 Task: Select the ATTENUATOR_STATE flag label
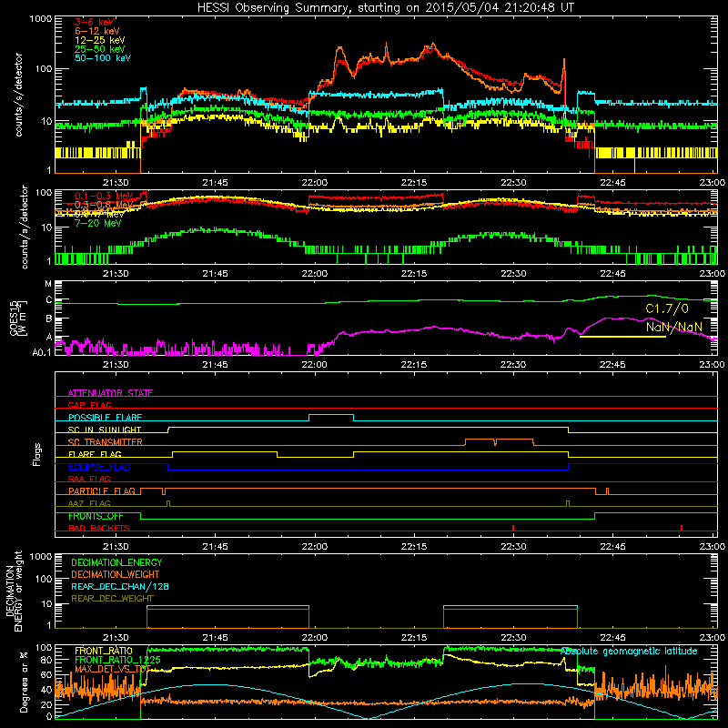click(x=110, y=393)
